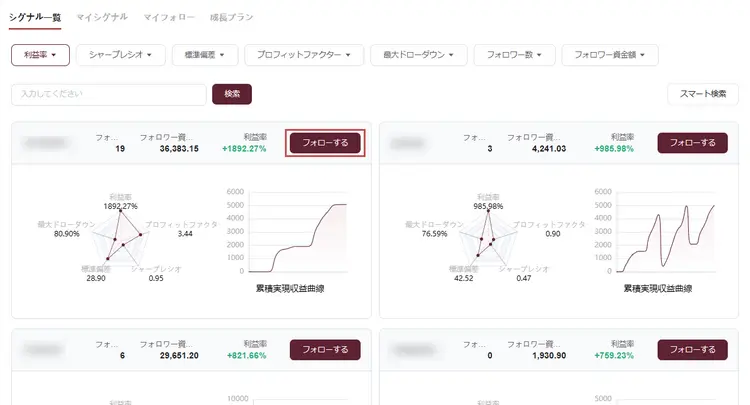This screenshot has height=405, width=750.
Task: Open the フォロワー数 sort dropdown
Action: (x=514, y=55)
